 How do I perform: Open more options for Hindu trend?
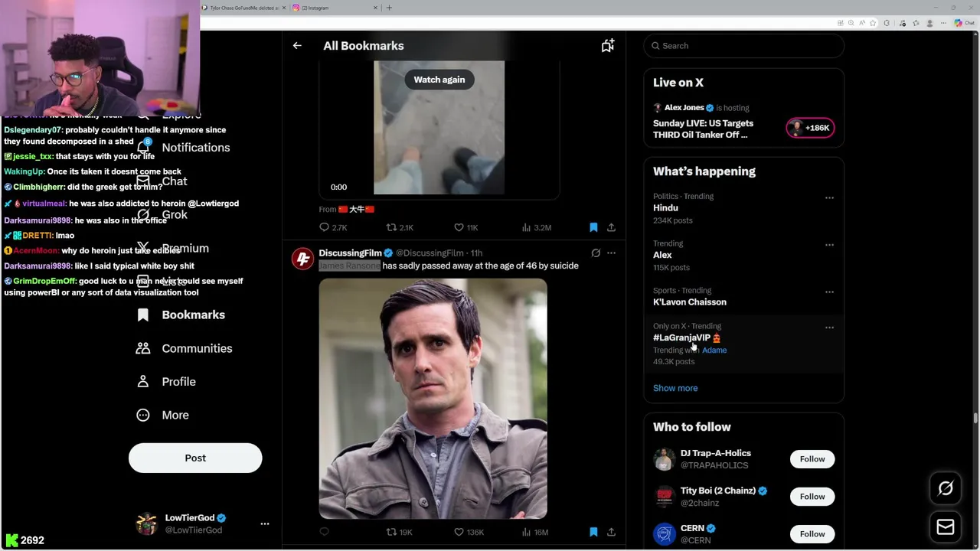pos(829,198)
